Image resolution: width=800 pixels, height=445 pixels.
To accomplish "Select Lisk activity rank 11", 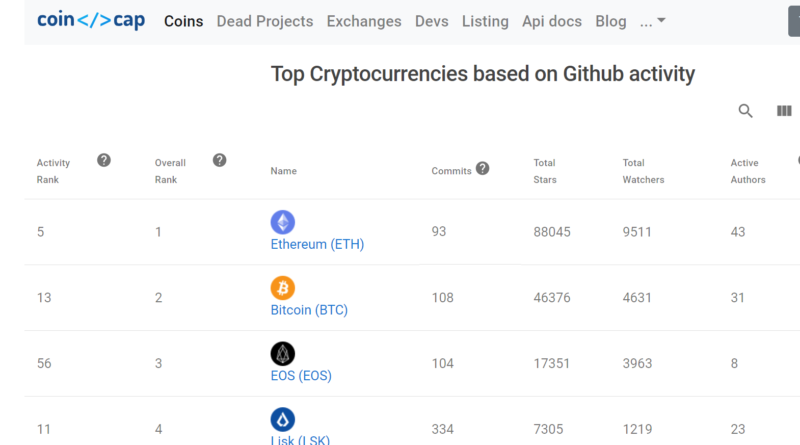I will coord(43,429).
